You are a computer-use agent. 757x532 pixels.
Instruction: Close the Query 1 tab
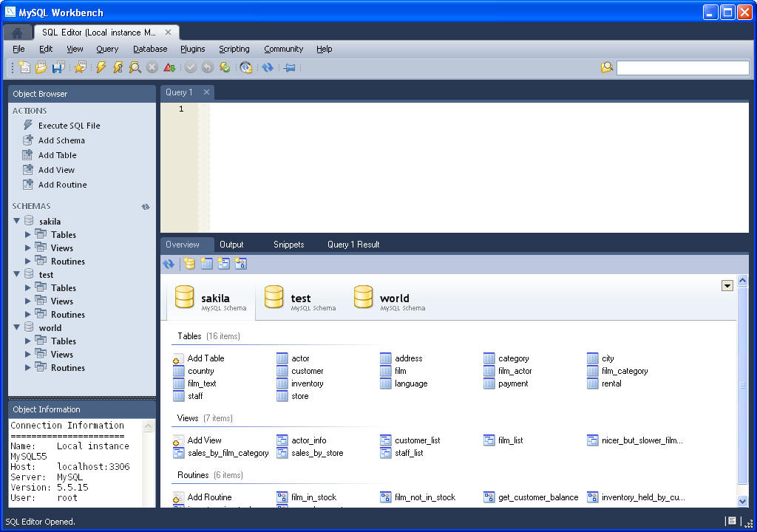(x=206, y=92)
